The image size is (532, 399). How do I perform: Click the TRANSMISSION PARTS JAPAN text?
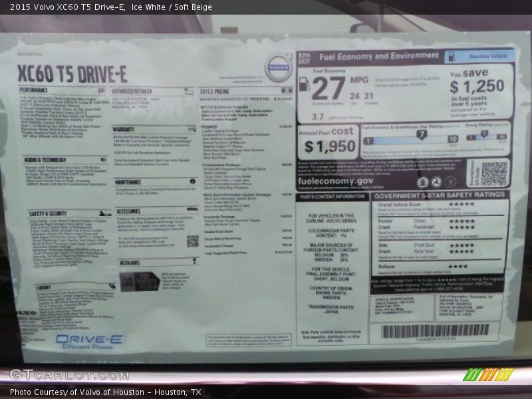[x=331, y=309]
